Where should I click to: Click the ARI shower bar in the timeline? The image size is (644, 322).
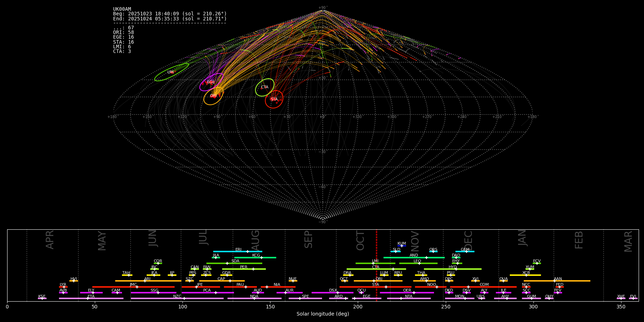[148, 281]
